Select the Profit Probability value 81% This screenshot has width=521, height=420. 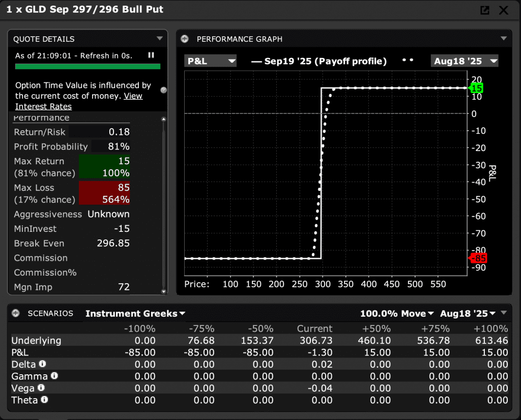[x=119, y=146]
